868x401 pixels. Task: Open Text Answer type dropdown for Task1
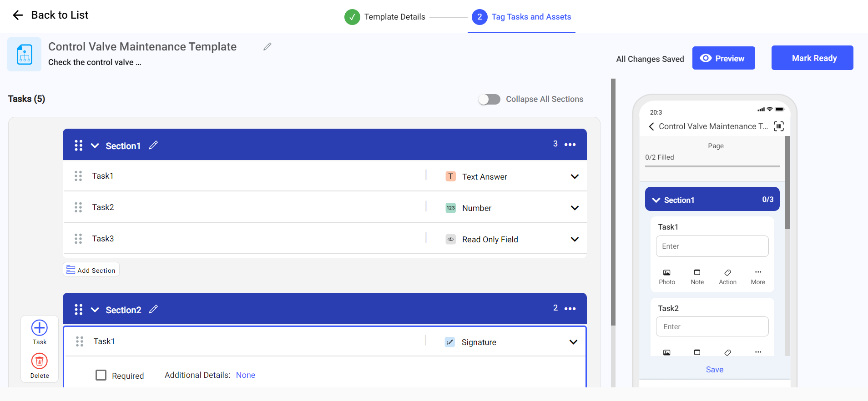tap(575, 176)
